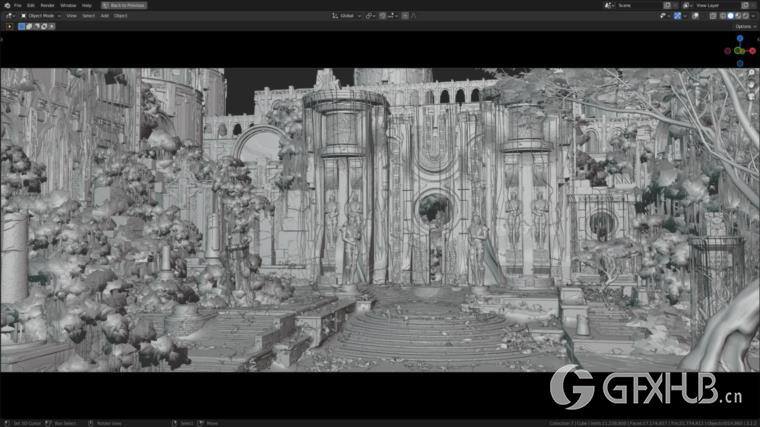The image size is (760, 427).
Task: Select the Invert selection mode icon
Action: tap(44, 27)
